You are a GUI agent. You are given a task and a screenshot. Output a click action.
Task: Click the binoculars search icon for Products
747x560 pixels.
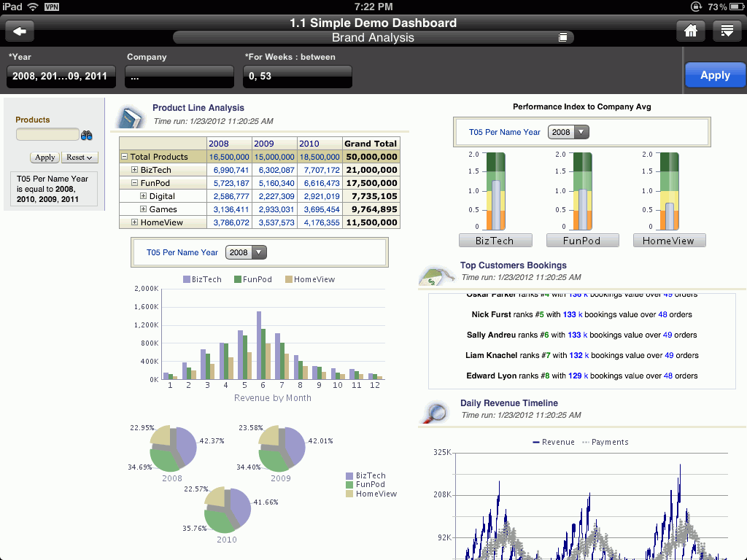click(86, 135)
